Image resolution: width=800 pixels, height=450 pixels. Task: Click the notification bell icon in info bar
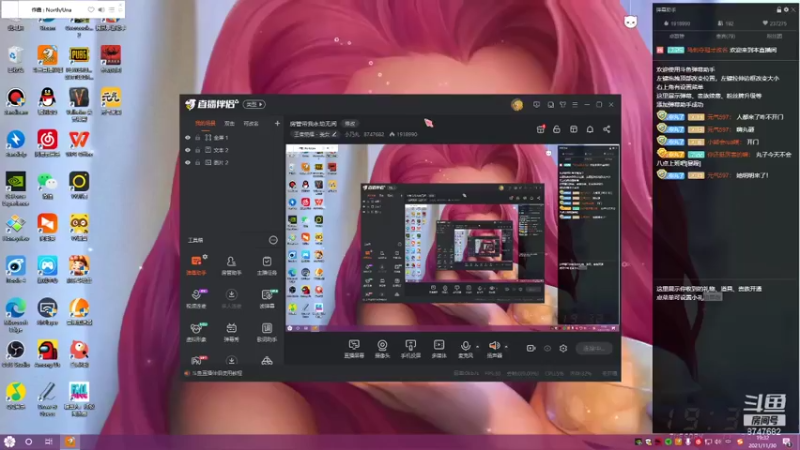(x=590, y=129)
